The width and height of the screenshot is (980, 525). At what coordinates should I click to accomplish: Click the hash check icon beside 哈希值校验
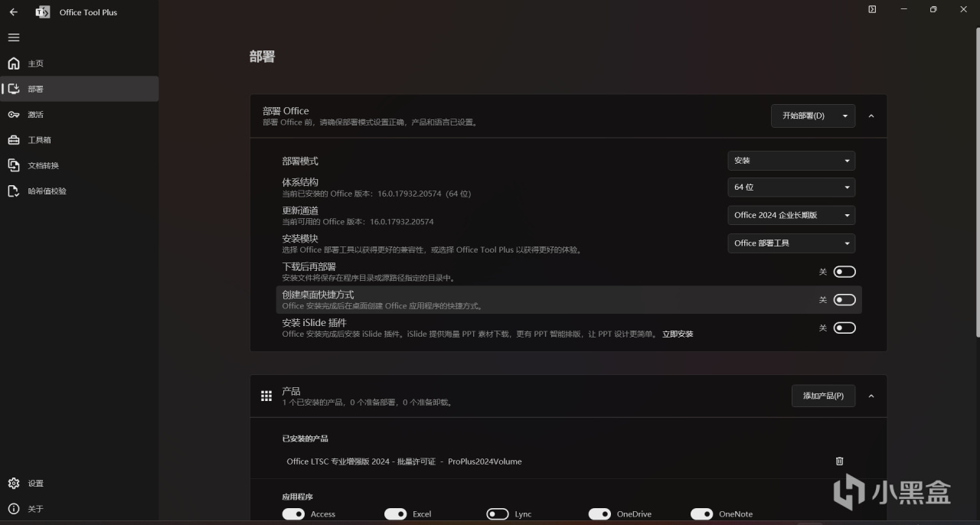pos(14,191)
